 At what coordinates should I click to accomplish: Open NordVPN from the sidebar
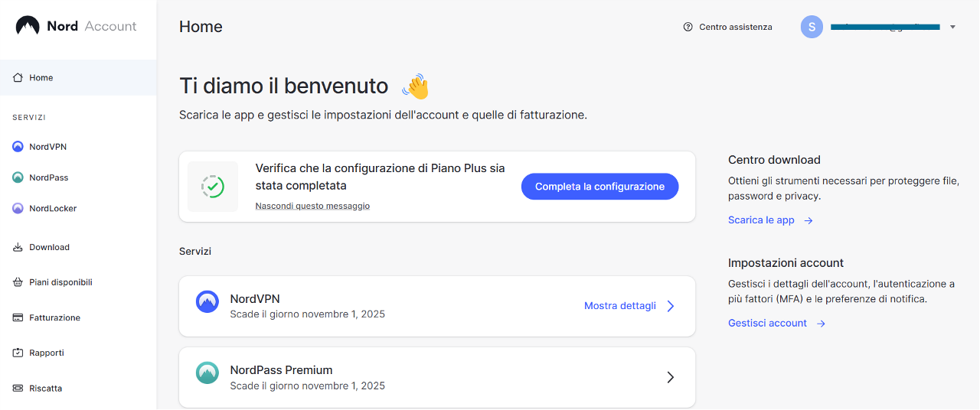[x=47, y=147]
